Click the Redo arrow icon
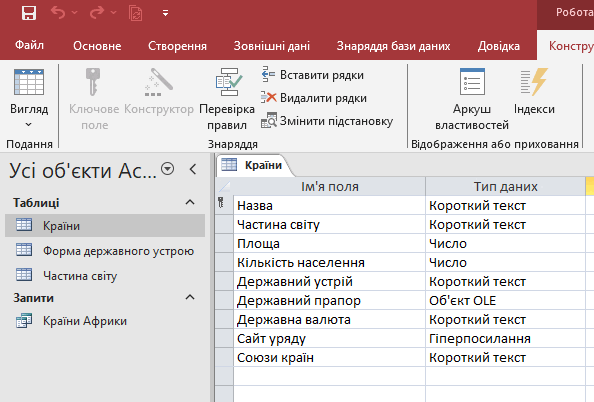Viewport: 594px width, 402px height. (x=97, y=13)
